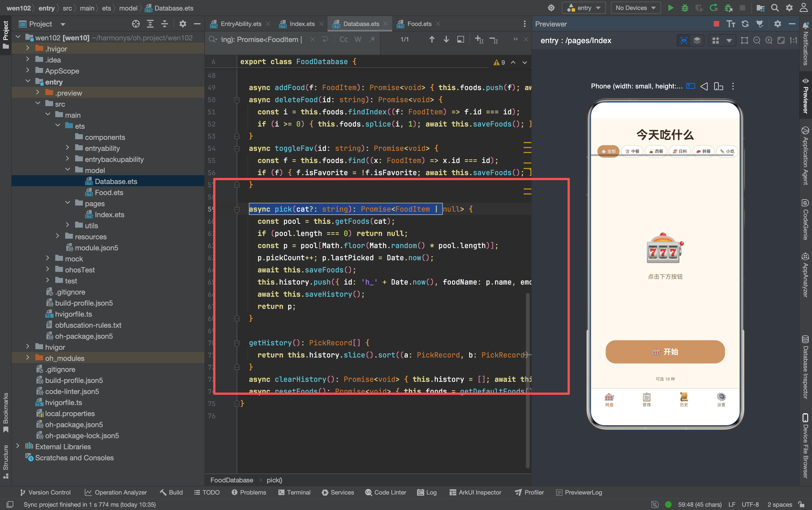Image resolution: width=812 pixels, height=510 pixels.
Task: Switch to Food.ets editor tab
Action: (x=419, y=23)
